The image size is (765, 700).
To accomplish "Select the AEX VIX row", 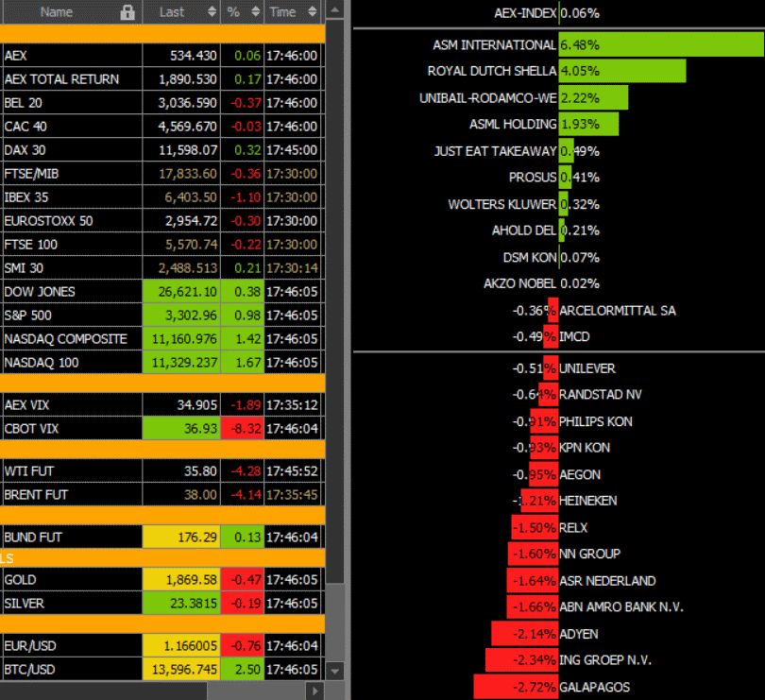I will [162, 404].
